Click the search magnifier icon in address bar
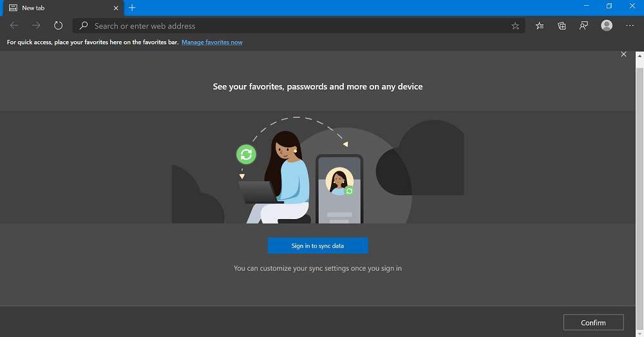Viewport: 644px width, 337px height. click(83, 26)
